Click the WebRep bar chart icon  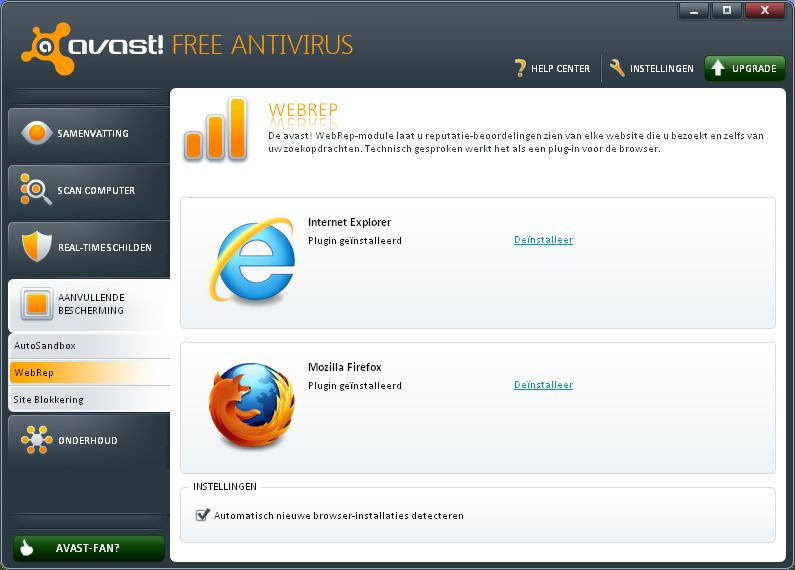pyautogui.click(x=215, y=129)
